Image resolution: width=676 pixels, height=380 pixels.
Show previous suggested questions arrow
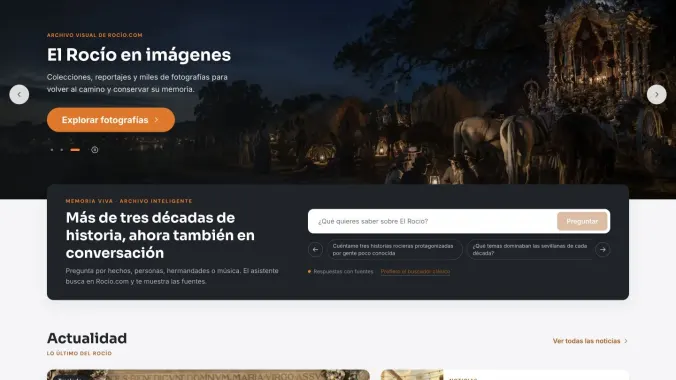(316, 249)
